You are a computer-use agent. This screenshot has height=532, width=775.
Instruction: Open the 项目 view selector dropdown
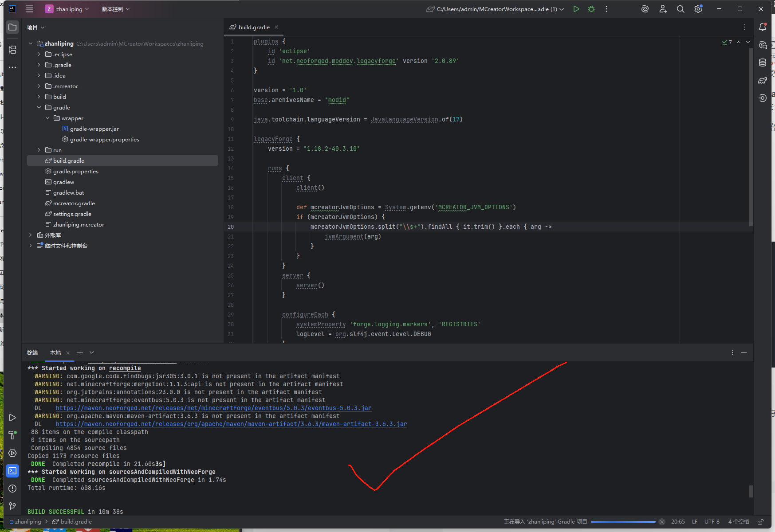tap(36, 27)
